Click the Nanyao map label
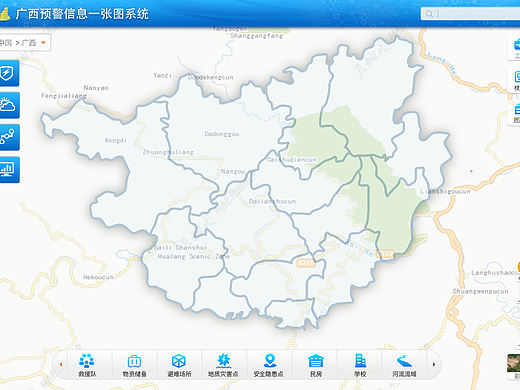Screen dimensions: 520x390 (x=96, y=88)
